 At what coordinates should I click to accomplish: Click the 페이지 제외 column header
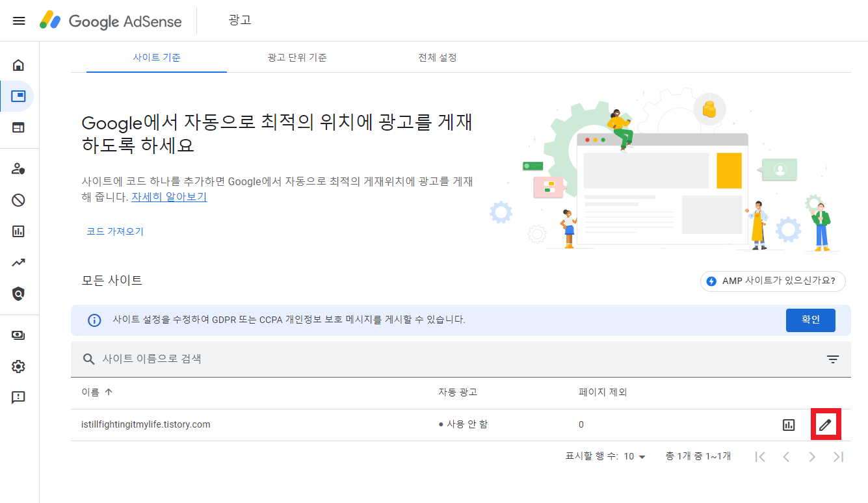pyautogui.click(x=603, y=392)
